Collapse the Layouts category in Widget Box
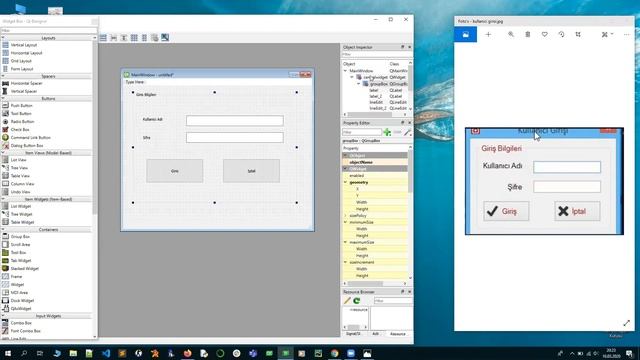This screenshot has height=360, width=640. tap(3, 38)
